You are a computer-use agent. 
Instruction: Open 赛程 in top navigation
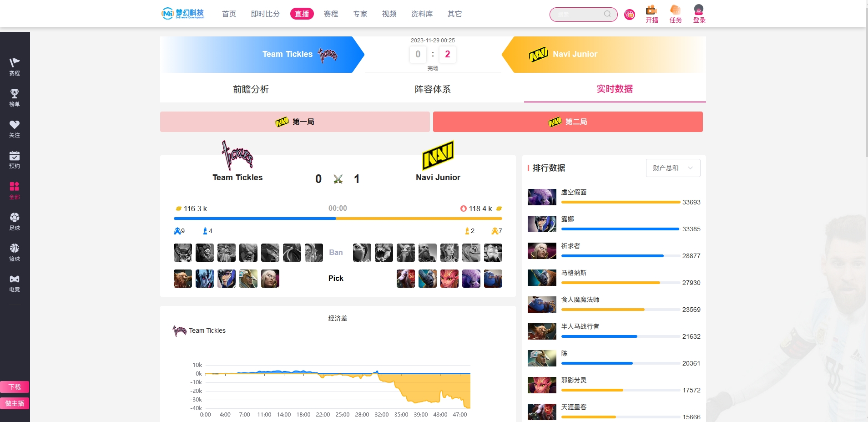(x=331, y=14)
